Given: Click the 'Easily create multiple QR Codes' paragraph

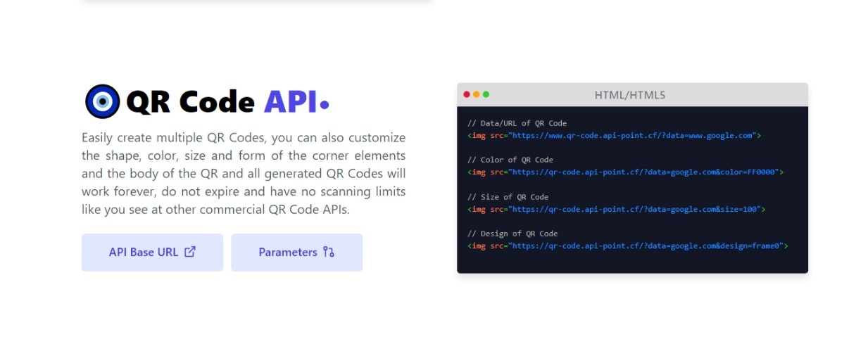Looking at the screenshot, I should tap(244, 173).
